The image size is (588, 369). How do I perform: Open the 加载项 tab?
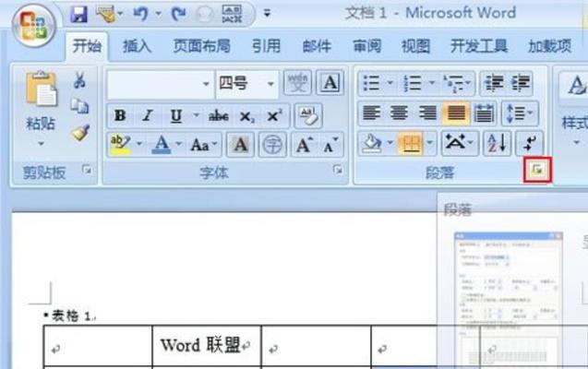[x=550, y=46]
